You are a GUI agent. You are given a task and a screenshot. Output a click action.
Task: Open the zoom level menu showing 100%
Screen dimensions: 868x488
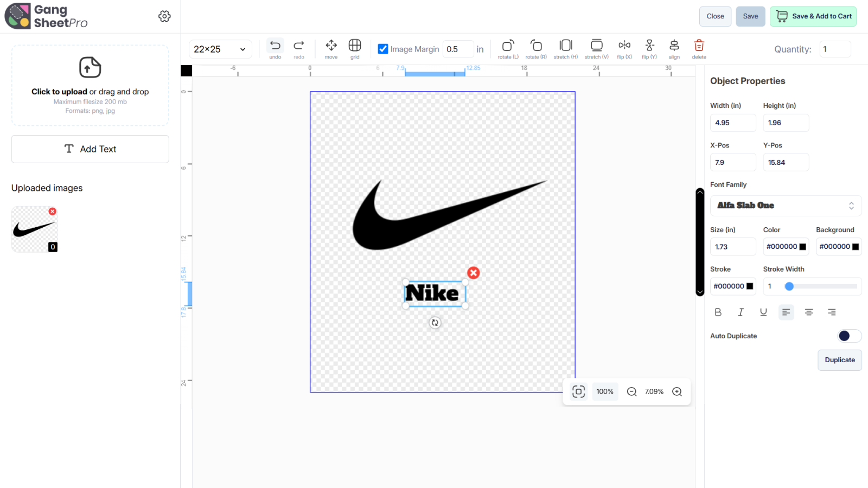click(x=604, y=391)
